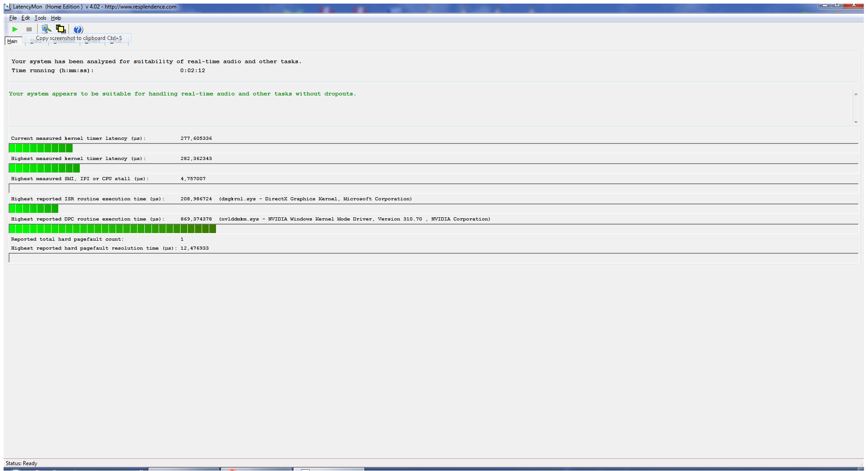The width and height of the screenshot is (868, 471).
Task: Click the green 'Your system appears to be suitable' message
Action: click(182, 94)
